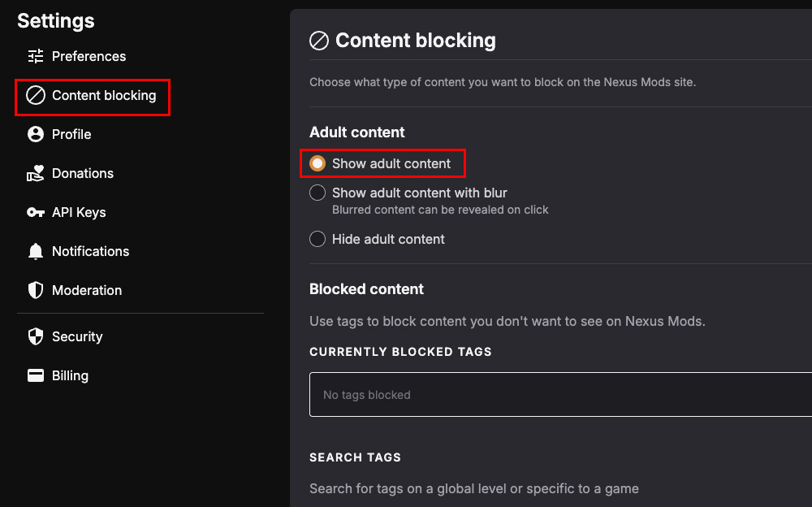Image resolution: width=812 pixels, height=507 pixels.
Task: Click the Donations hand-heart icon
Action: pos(35,173)
